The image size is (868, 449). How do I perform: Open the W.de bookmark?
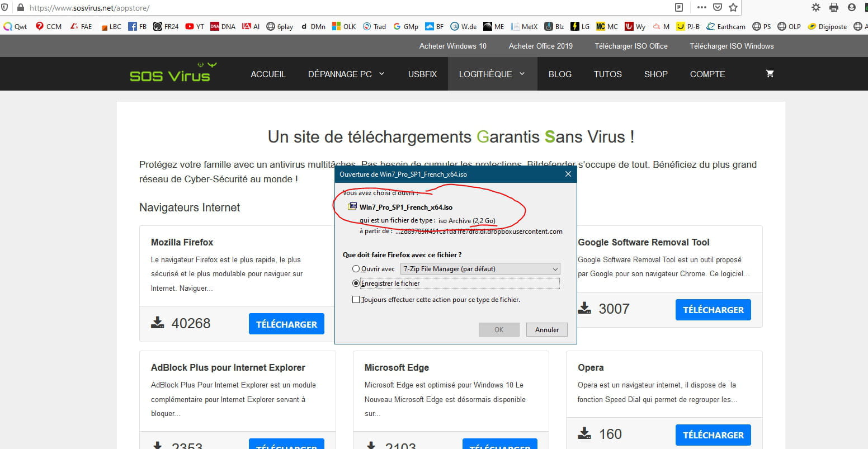[464, 26]
